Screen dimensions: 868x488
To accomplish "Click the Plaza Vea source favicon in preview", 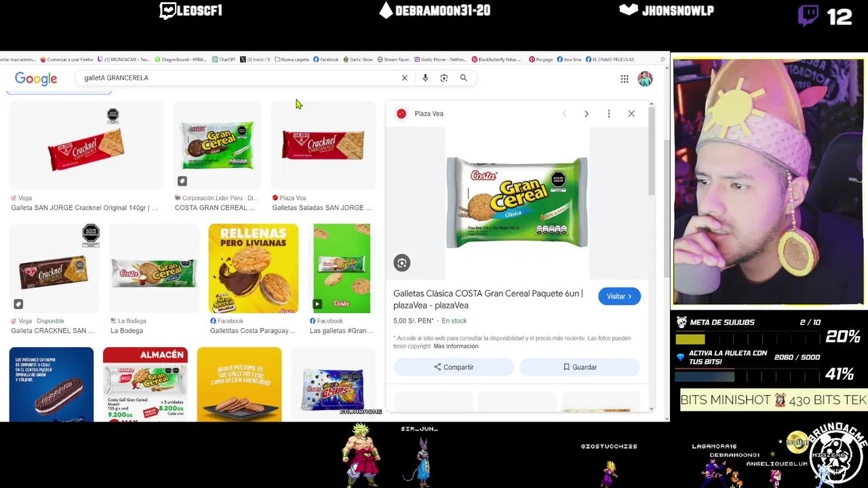I will (x=401, y=114).
